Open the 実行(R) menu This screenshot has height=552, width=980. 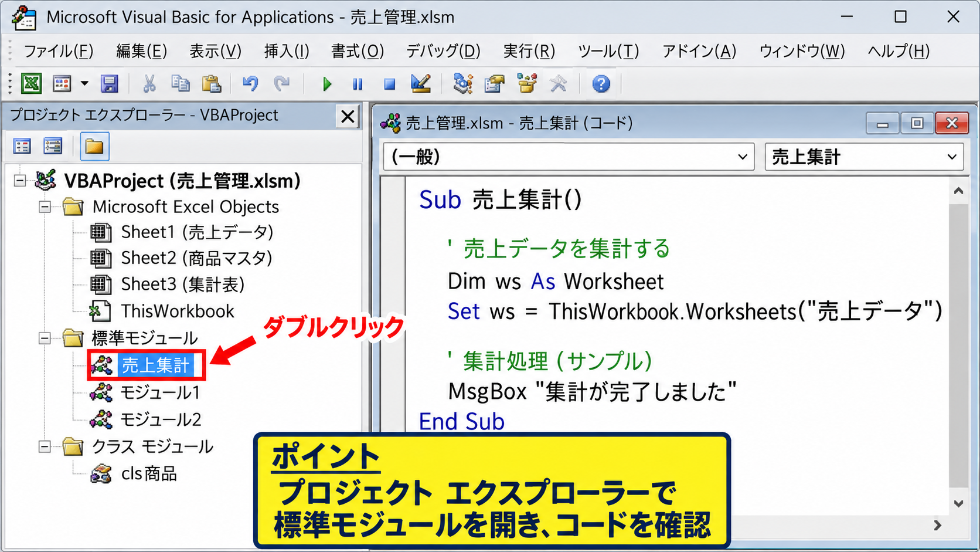coord(529,51)
